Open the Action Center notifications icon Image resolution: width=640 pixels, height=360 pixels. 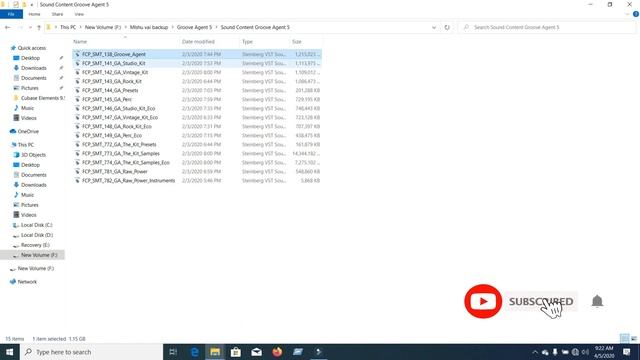pos(627,352)
